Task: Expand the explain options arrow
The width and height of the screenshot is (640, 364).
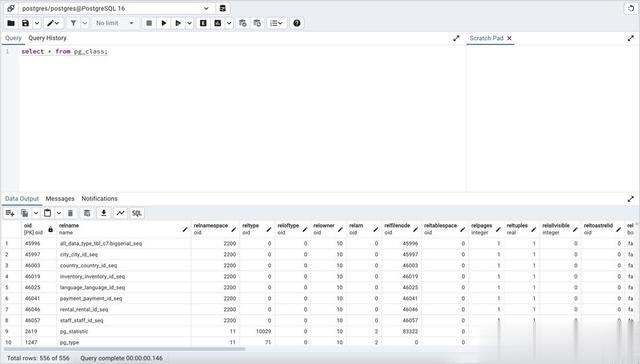Action: coord(229,23)
